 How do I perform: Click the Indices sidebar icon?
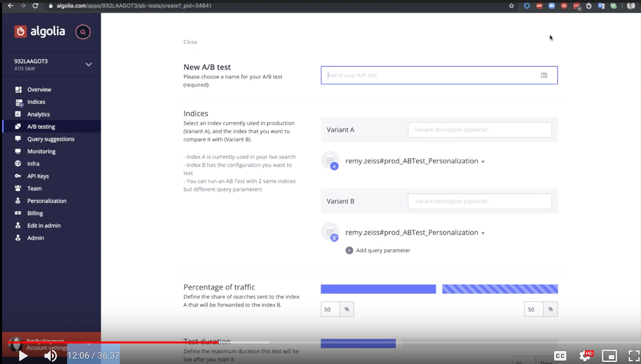pyautogui.click(x=19, y=102)
